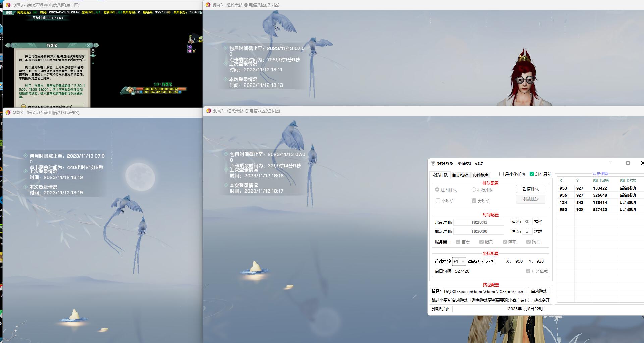Screen dimensions: 644x343
Task: Switch to the 10秒跑商 tab
Action: click(x=480, y=175)
